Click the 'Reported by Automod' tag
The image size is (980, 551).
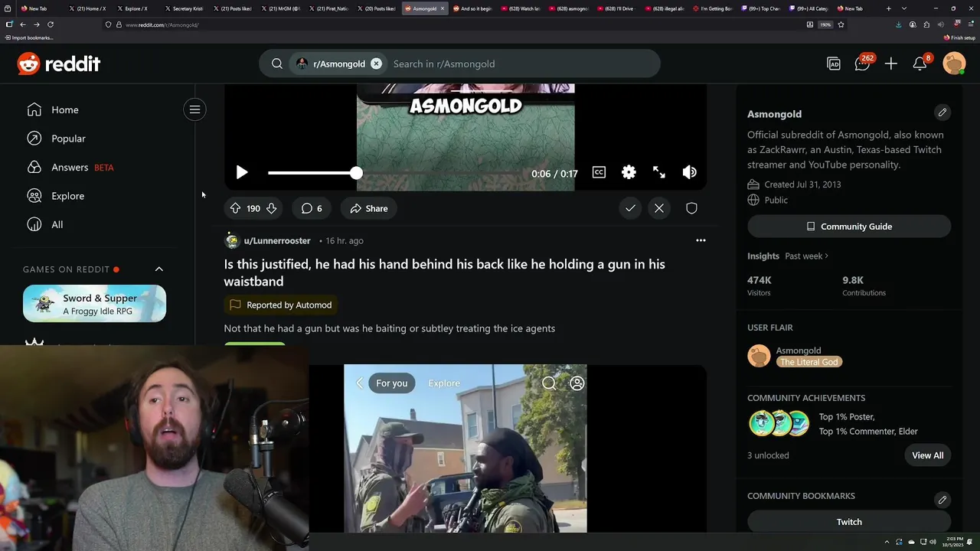click(x=281, y=305)
